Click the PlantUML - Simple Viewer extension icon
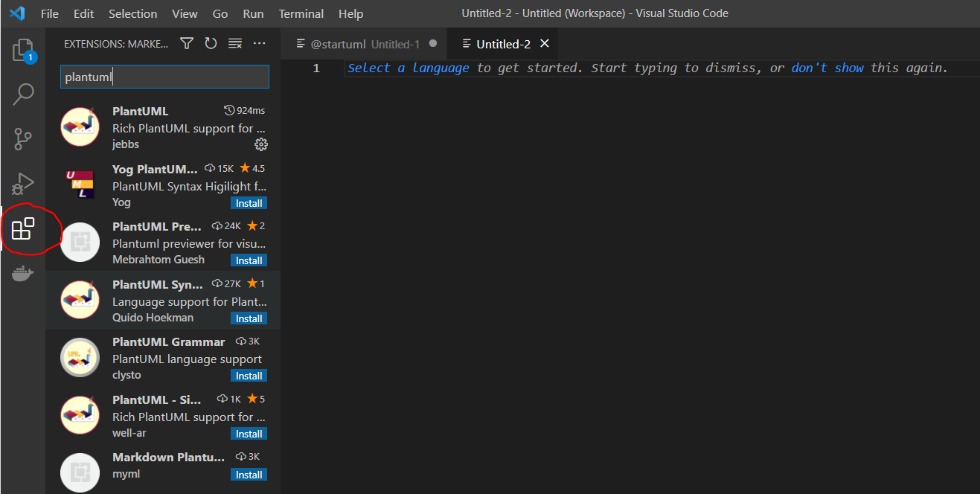 click(x=80, y=415)
